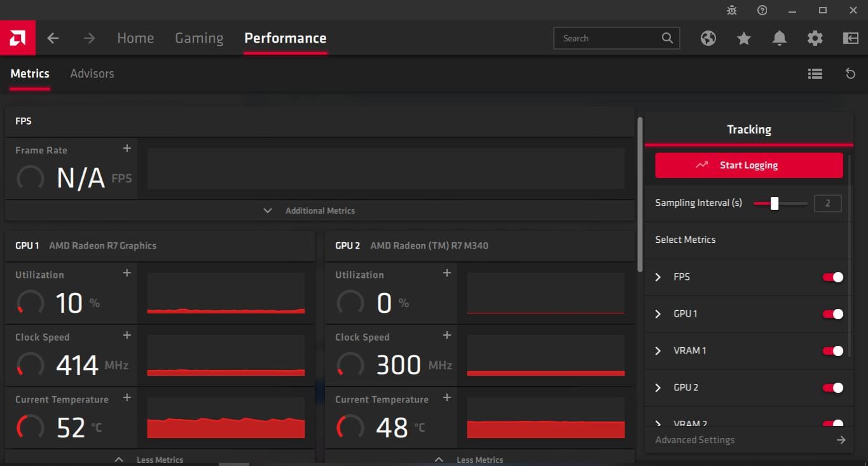Viewport: 868px width, 466px height.
Task: Expand VRAM 1 in Select Metrics
Action: tap(658, 351)
